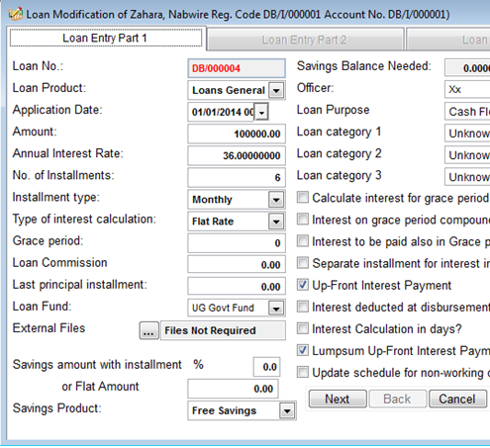
Task: Select the Loan Entry Part 2 tab
Action: pyautogui.click(x=305, y=40)
